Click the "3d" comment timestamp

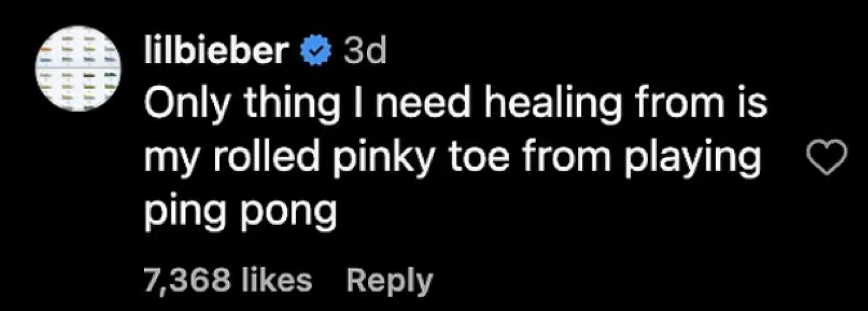click(x=364, y=53)
